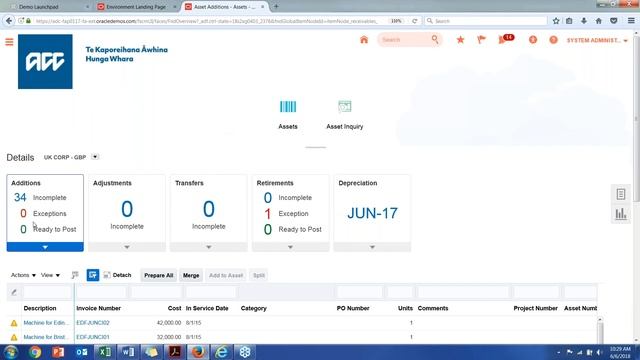Select the Asset Additions browser tab
Viewport: 640px width, 360px height.
point(224,7)
